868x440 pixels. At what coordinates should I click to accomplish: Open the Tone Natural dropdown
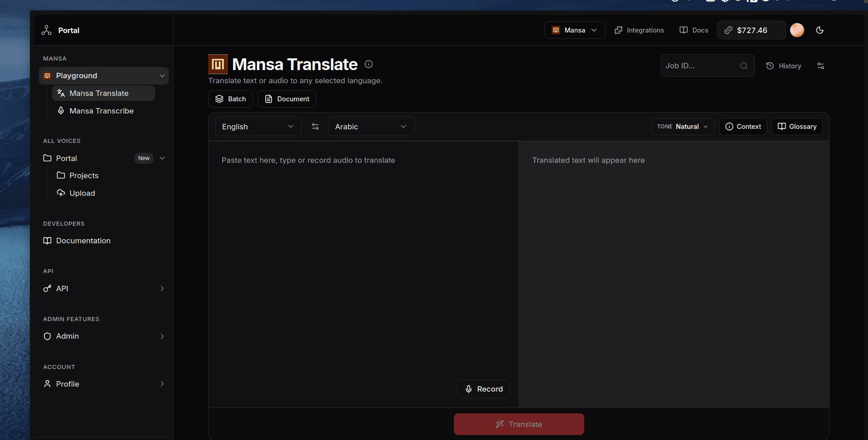point(682,127)
